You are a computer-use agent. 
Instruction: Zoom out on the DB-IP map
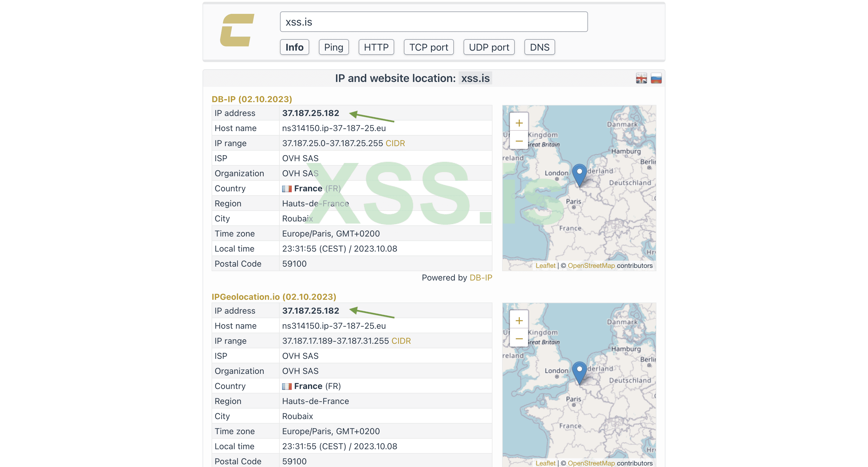519,141
